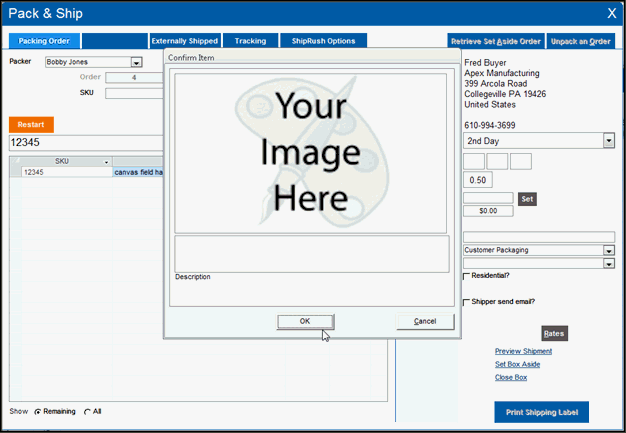Switch to the Packing Order tab

pos(44,41)
